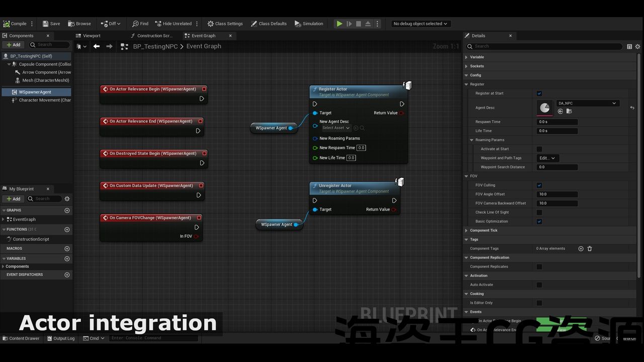Click the back navigation arrow in graph
This screenshot has width=644, height=362.
point(96,46)
